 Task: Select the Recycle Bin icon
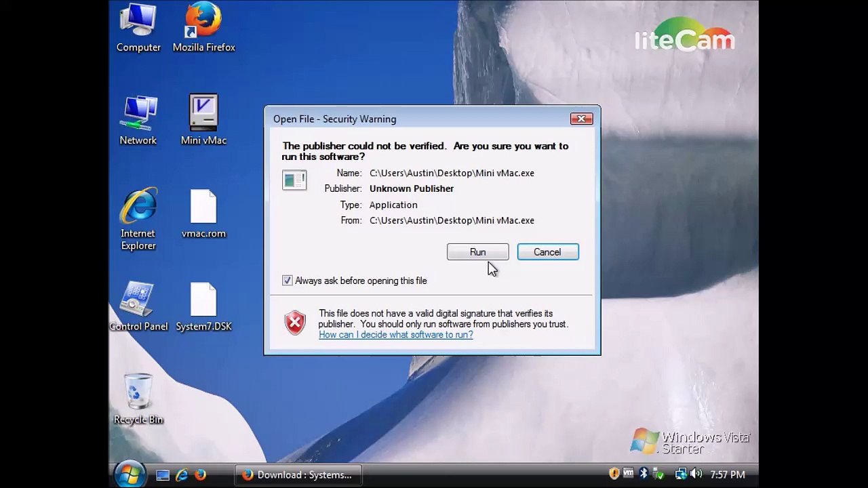(138, 399)
